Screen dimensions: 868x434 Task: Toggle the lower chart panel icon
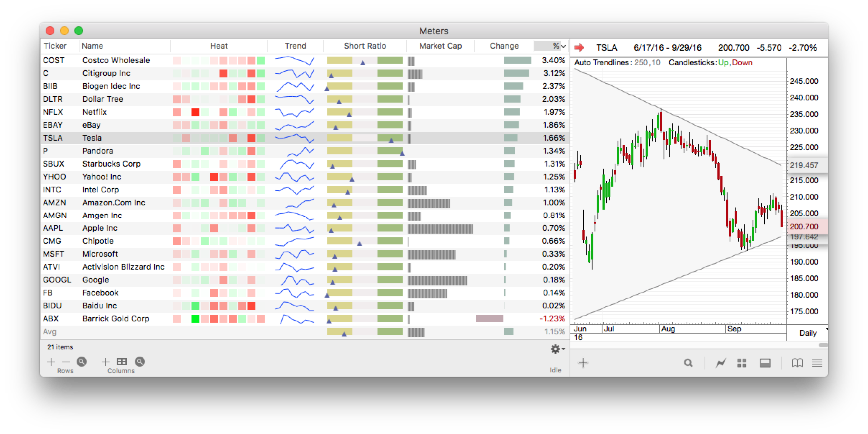(765, 363)
